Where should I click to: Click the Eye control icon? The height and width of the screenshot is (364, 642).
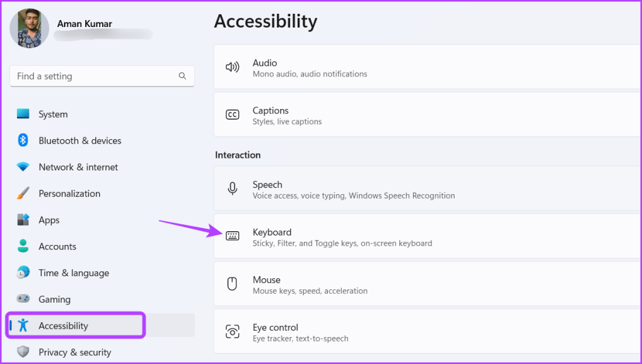tap(233, 331)
